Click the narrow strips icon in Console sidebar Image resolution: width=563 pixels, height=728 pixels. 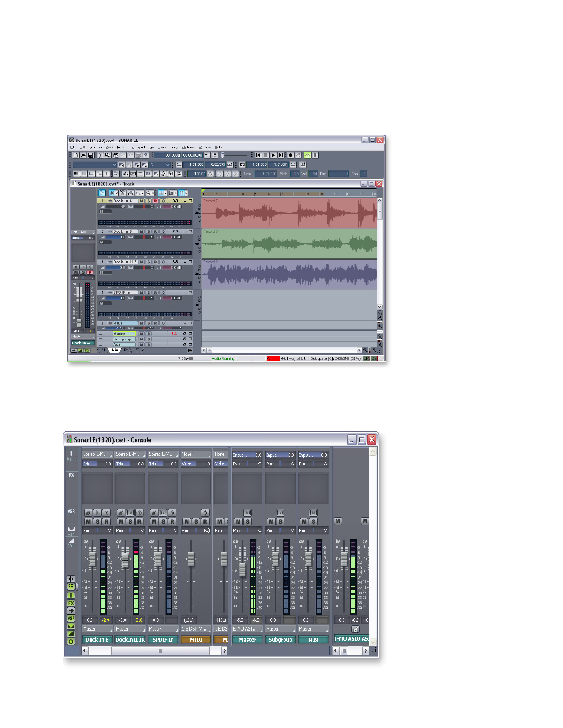click(71, 579)
